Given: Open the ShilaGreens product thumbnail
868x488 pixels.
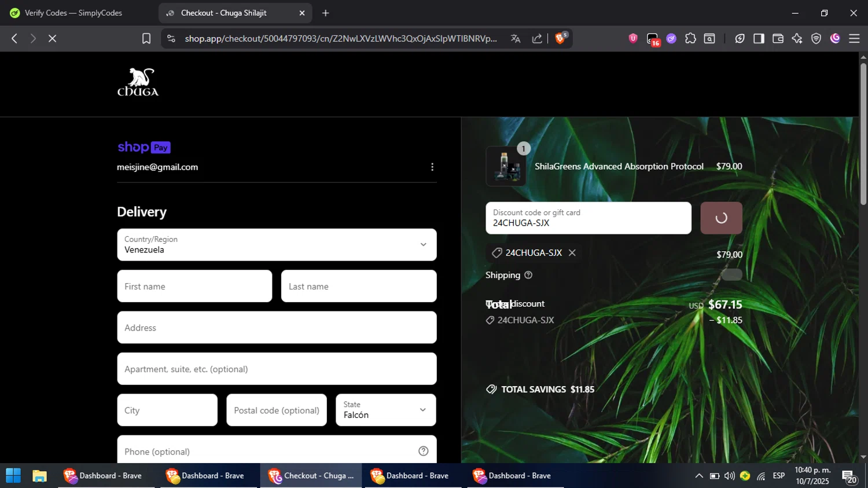Looking at the screenshot, I should (x=506, y=166).
